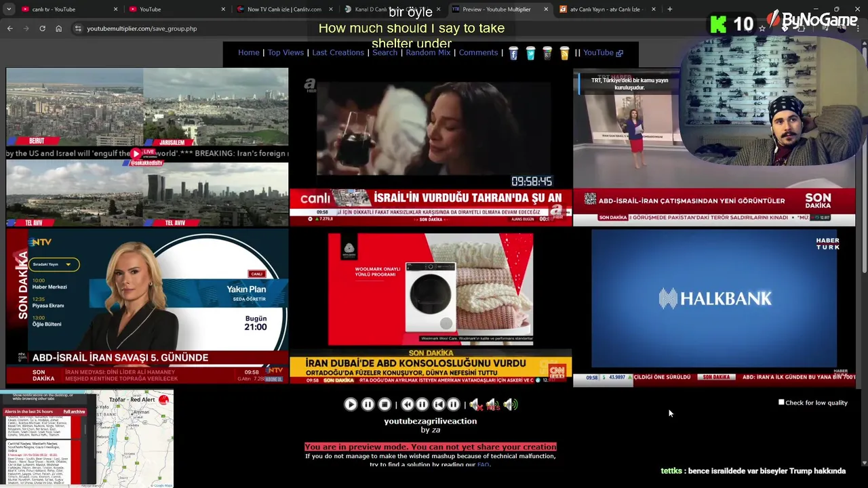The width and height of the screenshot is (868, 488).
Task: Click the speaker icon with RES label
Action: pyautogui.click(x=493, y=405)
